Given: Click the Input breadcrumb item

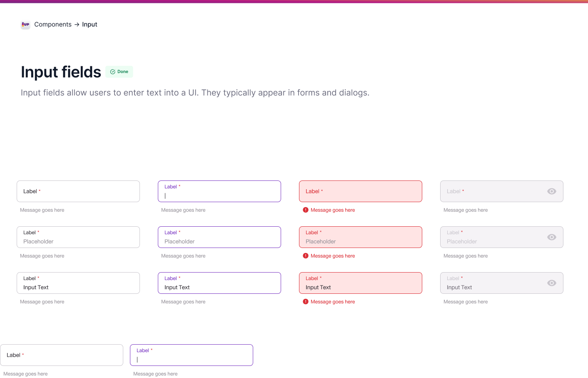Looking at the screenshot, I should (90, 25).
